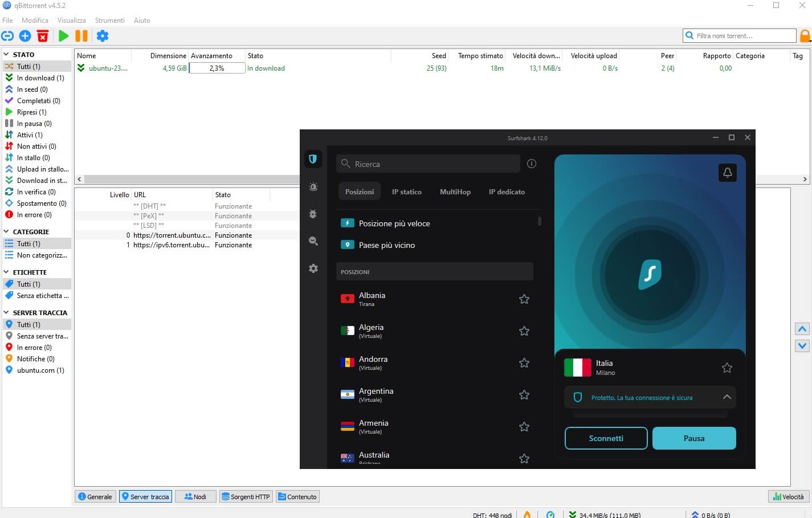The image size is (812, 518).
Task: Switch to the Generale tab
Action: [x=95, y=497]
